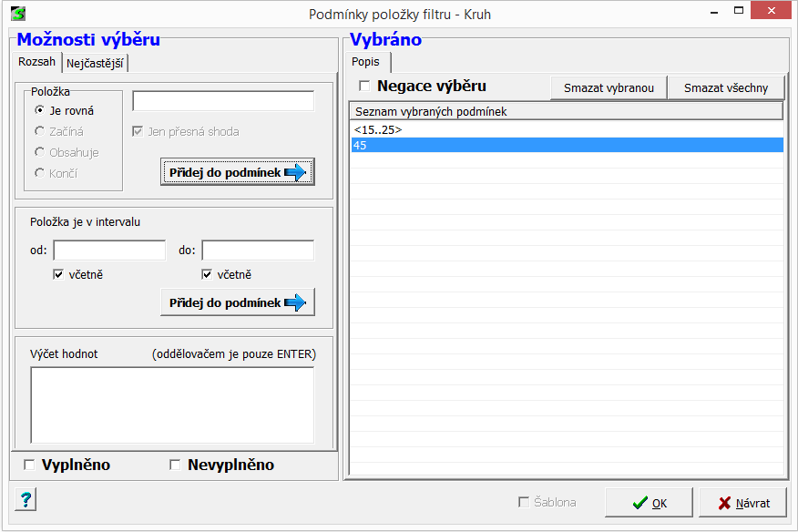Screen dimensions: 798x532
Task: Select the 'Popis' tab
Action: pos(366,62)
